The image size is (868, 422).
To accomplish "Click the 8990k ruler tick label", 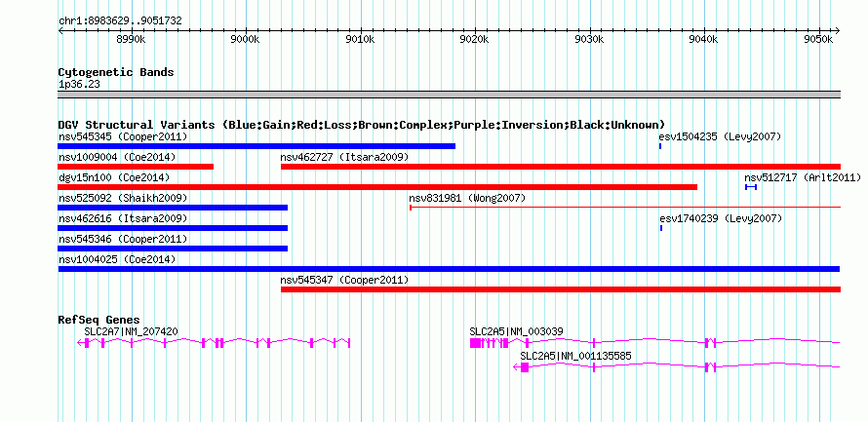I will 132,39.
